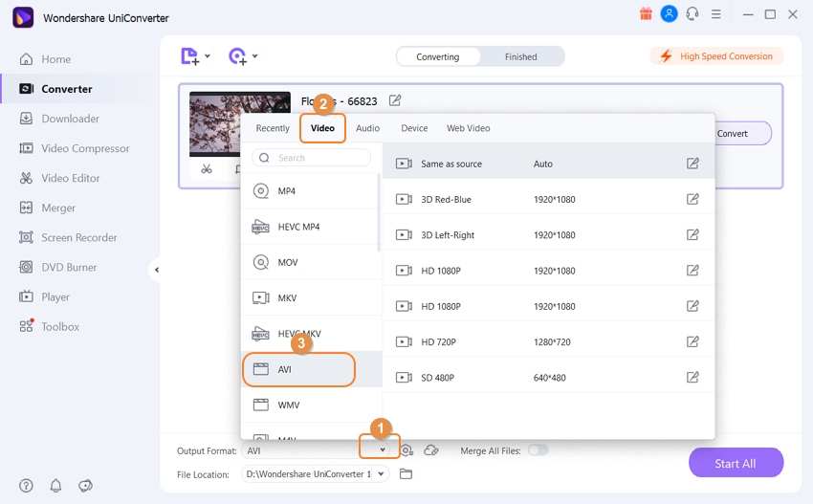This screenshot has height=504, width=813.
Task: Open the notifications bell icon
Action: [x=55, y=486]
